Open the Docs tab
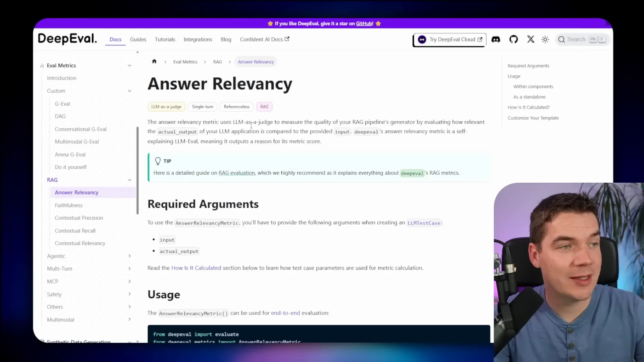The height and width of the screenshot is (362, 644). (x=115, y=40)
